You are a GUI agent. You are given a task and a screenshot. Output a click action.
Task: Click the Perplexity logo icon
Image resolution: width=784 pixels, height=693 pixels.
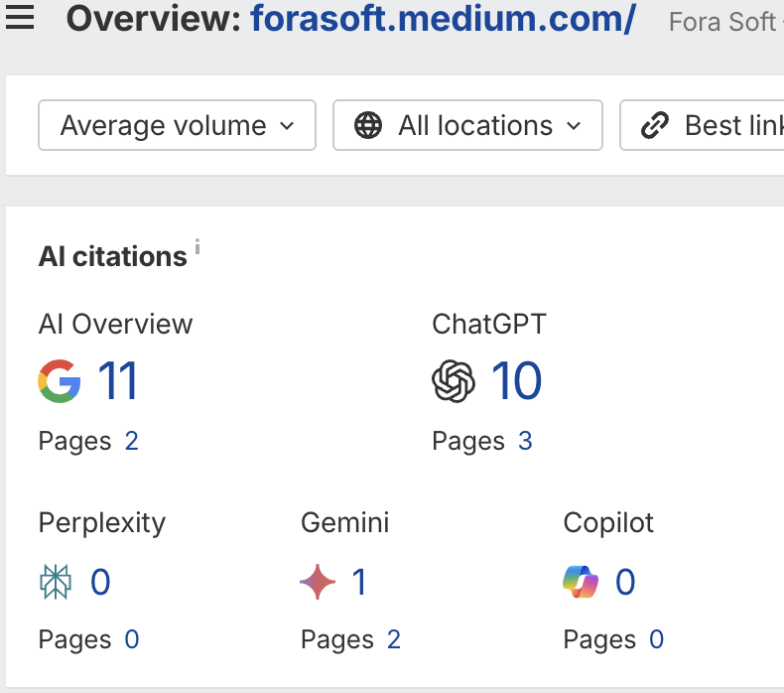click(56, 582)
